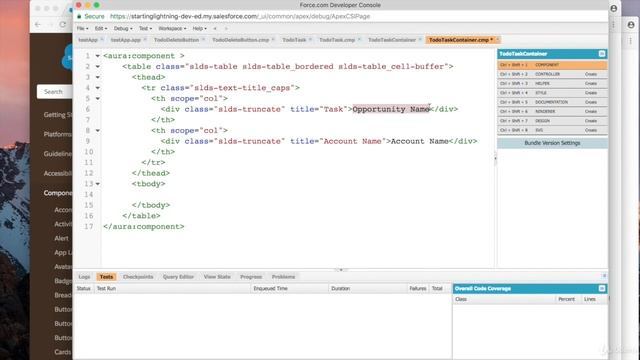
Task: Switch to the TodoTask tab
Action: 294,40
